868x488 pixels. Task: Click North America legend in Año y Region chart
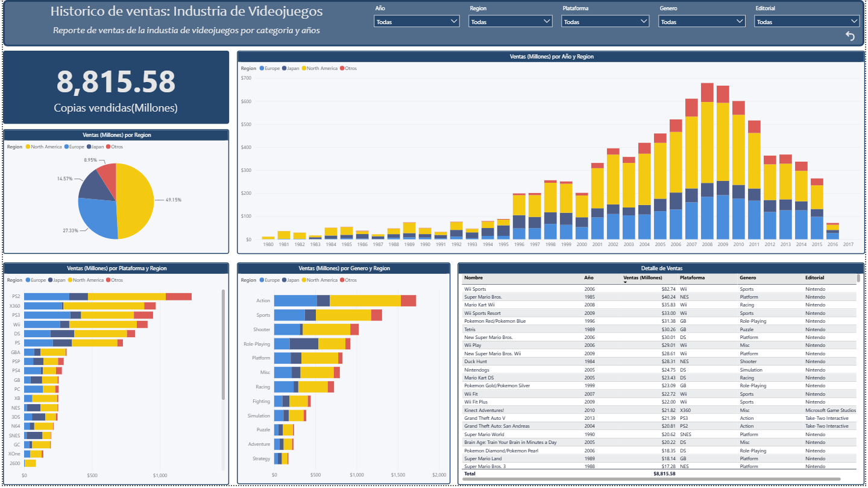click(319, 68)
